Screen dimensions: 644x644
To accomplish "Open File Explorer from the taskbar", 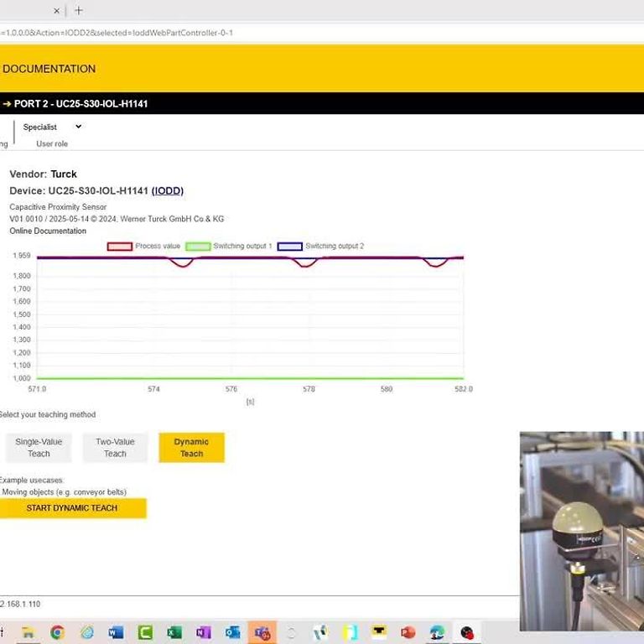I will (28, 632).
